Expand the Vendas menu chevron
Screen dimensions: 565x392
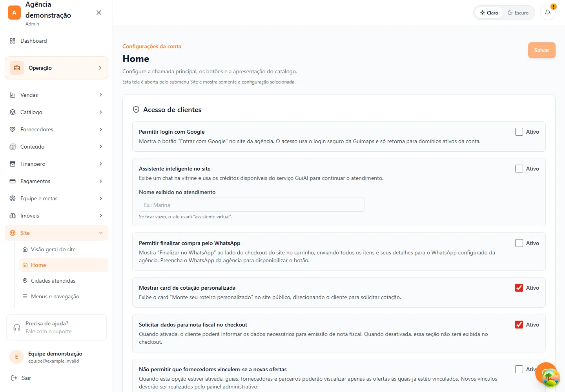(x=101, y=95)
